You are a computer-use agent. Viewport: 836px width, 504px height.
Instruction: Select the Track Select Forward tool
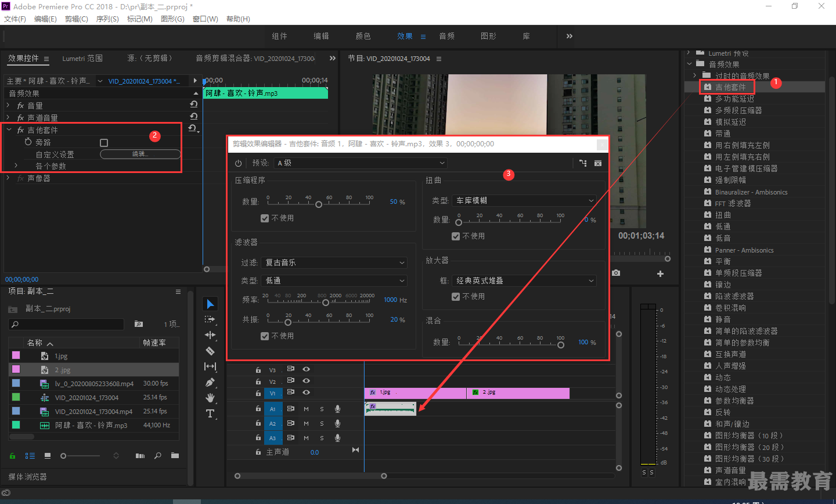(210, 319)
